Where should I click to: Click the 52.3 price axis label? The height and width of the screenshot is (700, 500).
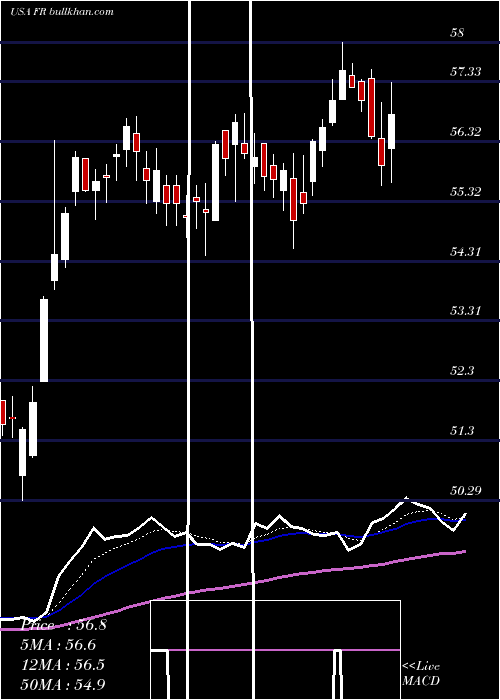462,371
